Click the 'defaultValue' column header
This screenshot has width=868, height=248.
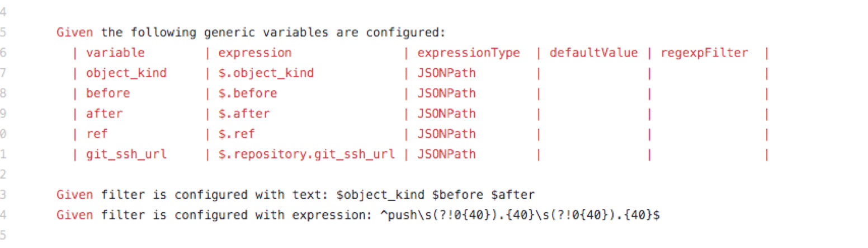coord(594,53)
